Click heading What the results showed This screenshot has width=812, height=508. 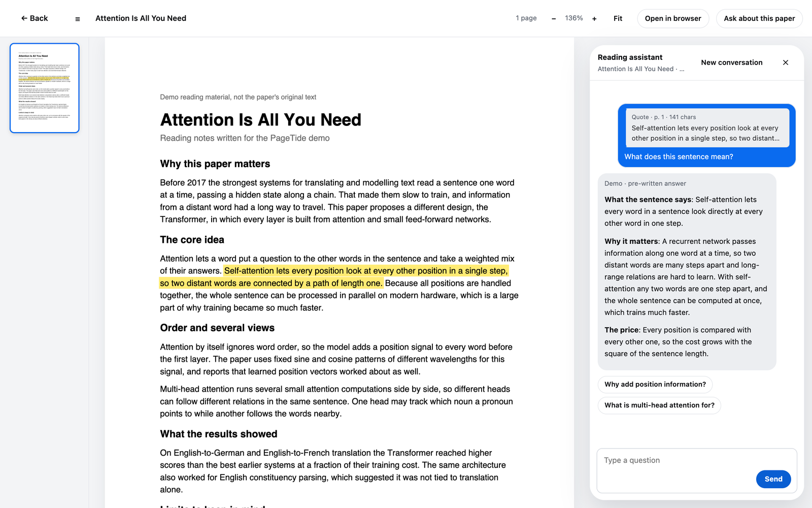(219, 434)
